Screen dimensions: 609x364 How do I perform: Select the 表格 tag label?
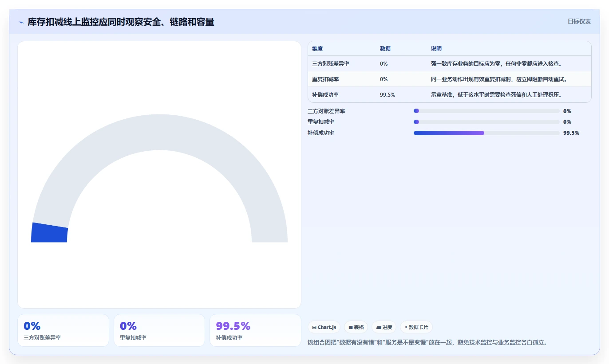[x=359, y=327]
